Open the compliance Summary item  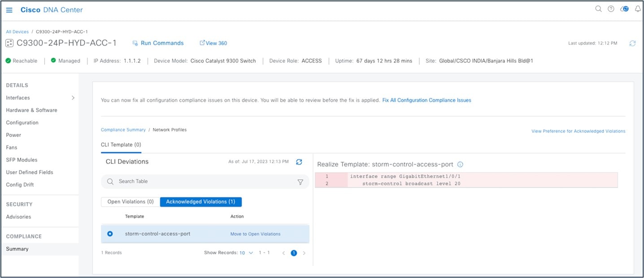click(17, 249)
